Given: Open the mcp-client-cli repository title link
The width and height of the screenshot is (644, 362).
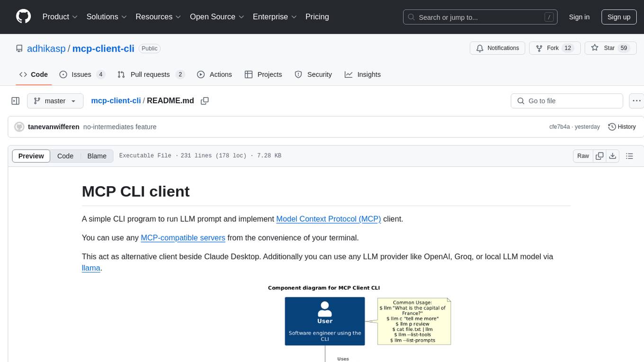Looking at the screenshot, I should (103, 48).
